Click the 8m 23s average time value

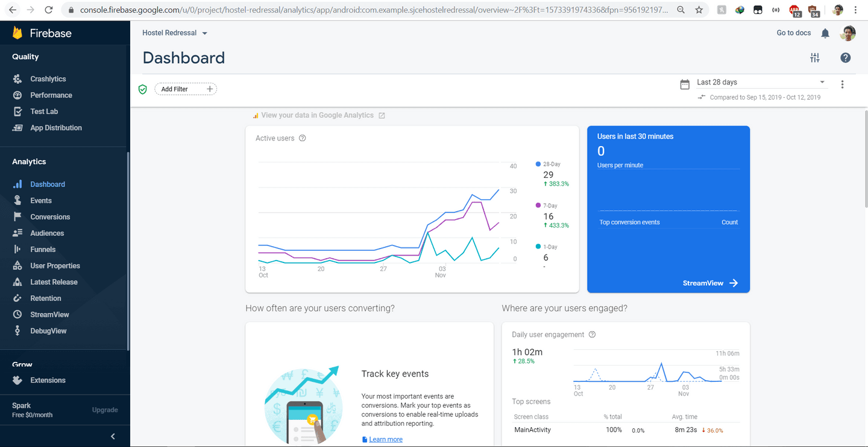tap(686, 430)
